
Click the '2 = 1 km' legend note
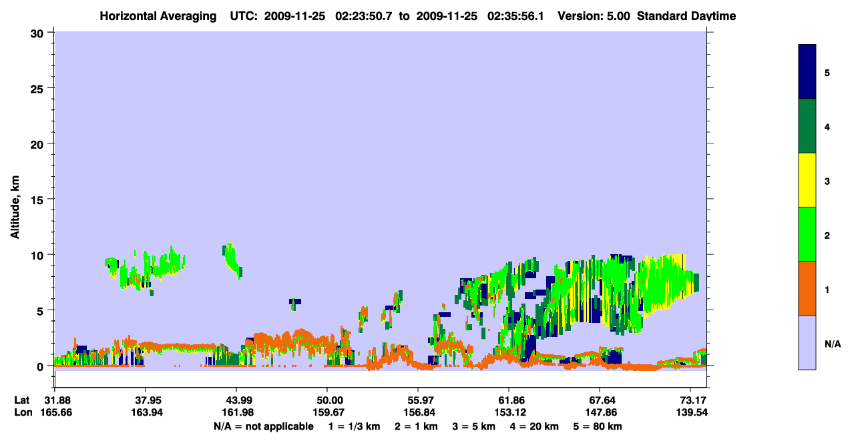coord(416,426)
